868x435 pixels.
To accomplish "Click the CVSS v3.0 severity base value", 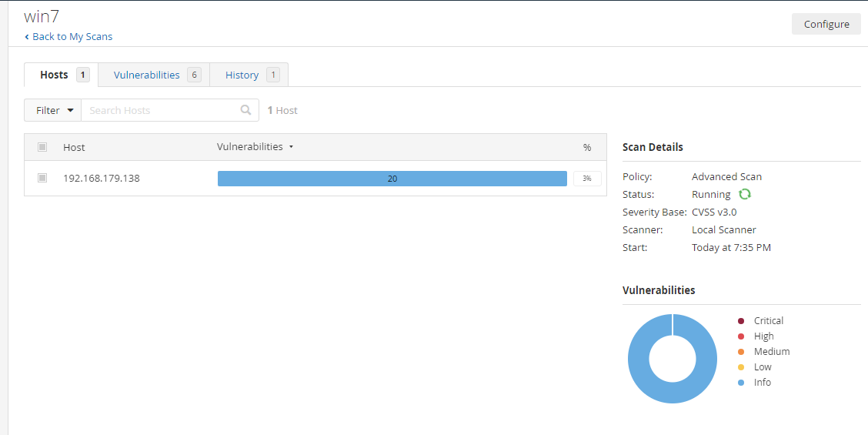I will click(714, 212).
